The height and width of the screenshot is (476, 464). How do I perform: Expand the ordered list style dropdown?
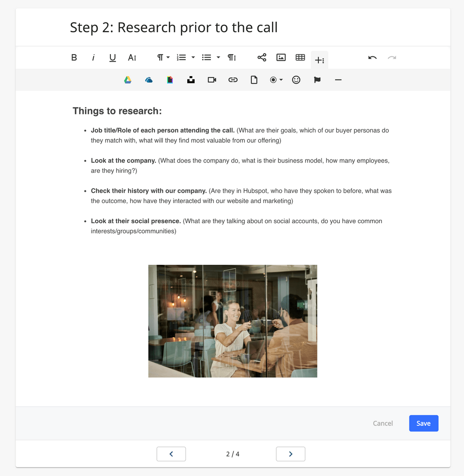[x=193, y=57]
